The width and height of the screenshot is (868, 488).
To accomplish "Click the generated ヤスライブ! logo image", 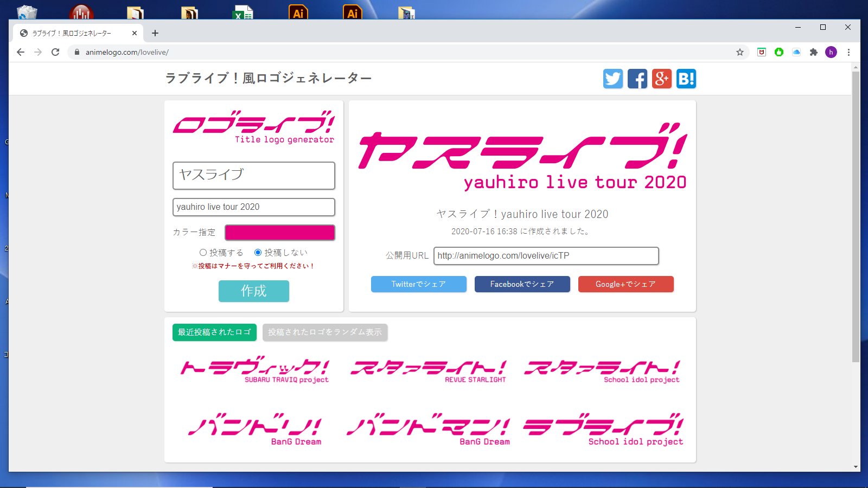I will (522, 157).
